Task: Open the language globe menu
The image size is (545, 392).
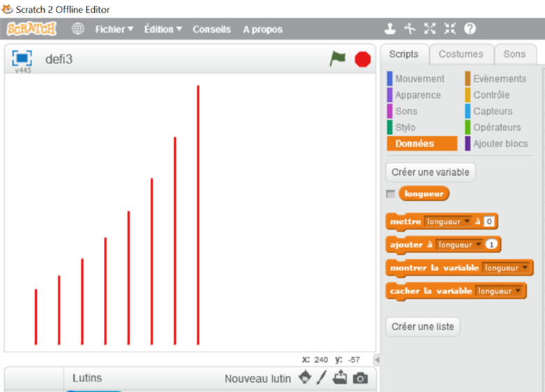Action: (78, 29)
